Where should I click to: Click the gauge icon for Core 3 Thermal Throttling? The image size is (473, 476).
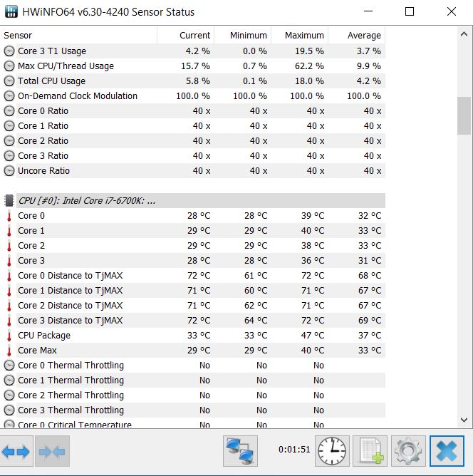[x=9, y=410]
